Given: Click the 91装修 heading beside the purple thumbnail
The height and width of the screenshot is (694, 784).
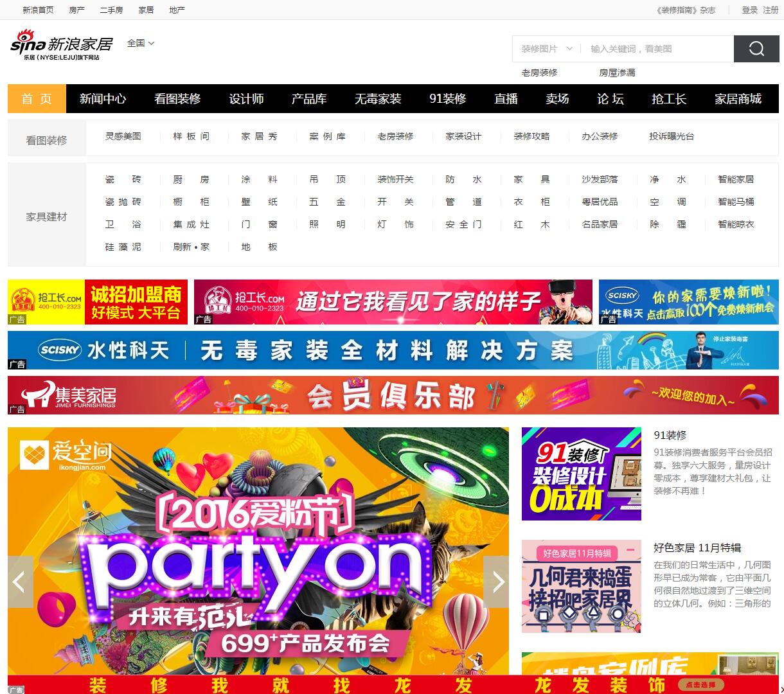Looking at the screenshot, I should pyautogui.click(x=670, y=435).
